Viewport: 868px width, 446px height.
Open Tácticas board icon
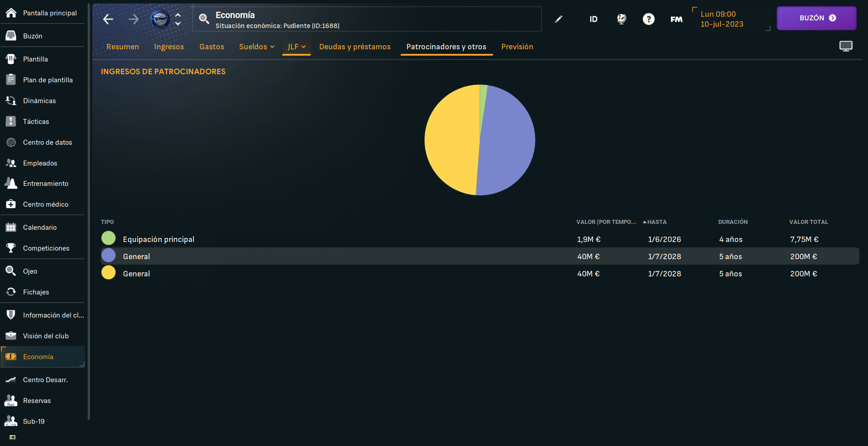click(x=11, y=121)
